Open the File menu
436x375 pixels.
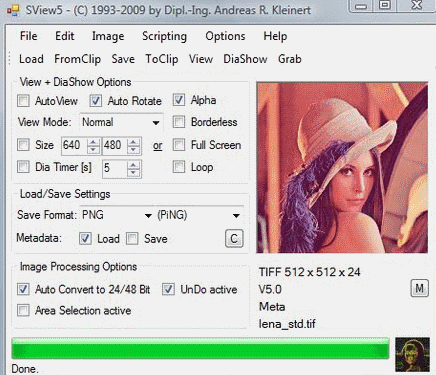[x=28, y=36]
